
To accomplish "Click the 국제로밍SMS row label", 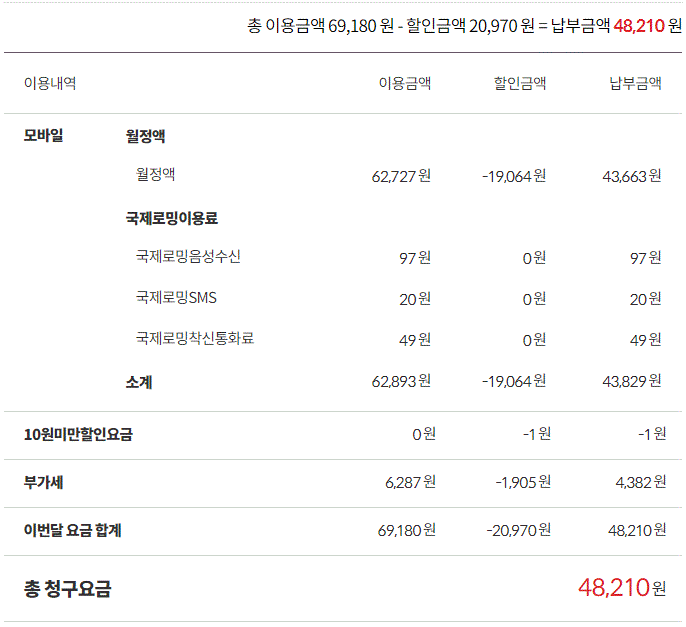I will click(x=176, y=298).
